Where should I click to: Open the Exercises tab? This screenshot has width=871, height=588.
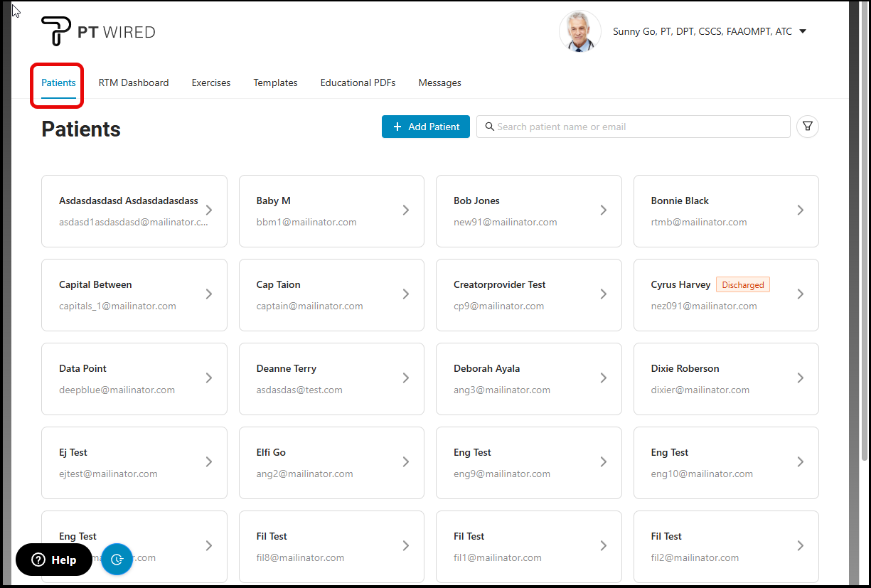pos(211,83)
